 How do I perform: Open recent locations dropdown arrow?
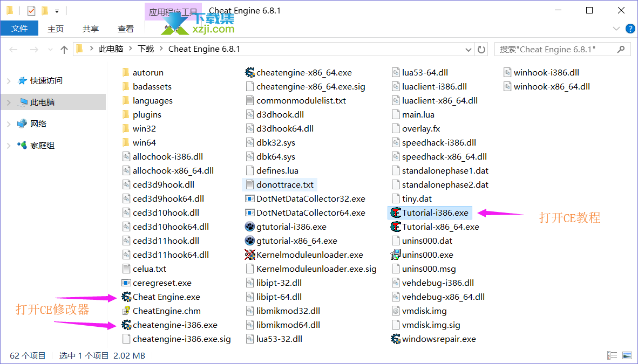pyautogui.click(x=50, y=50)
